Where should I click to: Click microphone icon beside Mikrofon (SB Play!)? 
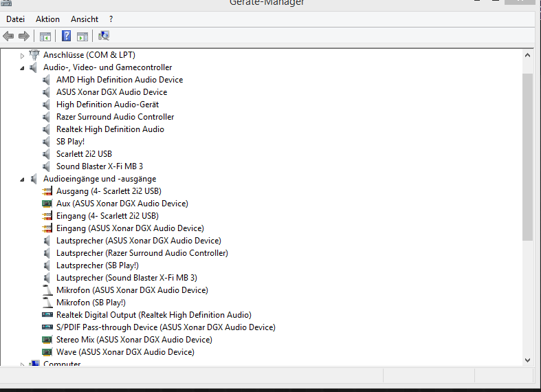47,303
